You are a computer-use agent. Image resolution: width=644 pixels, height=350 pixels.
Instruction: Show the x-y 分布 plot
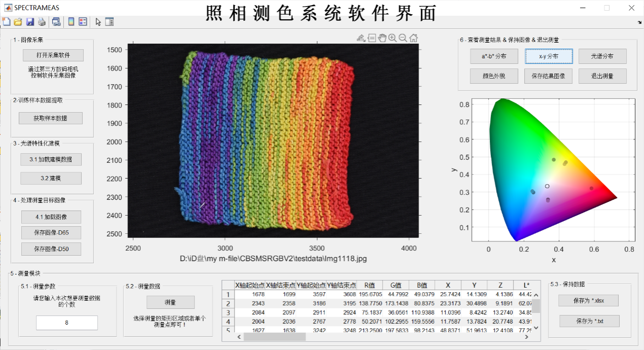click(x=549, y=56)
